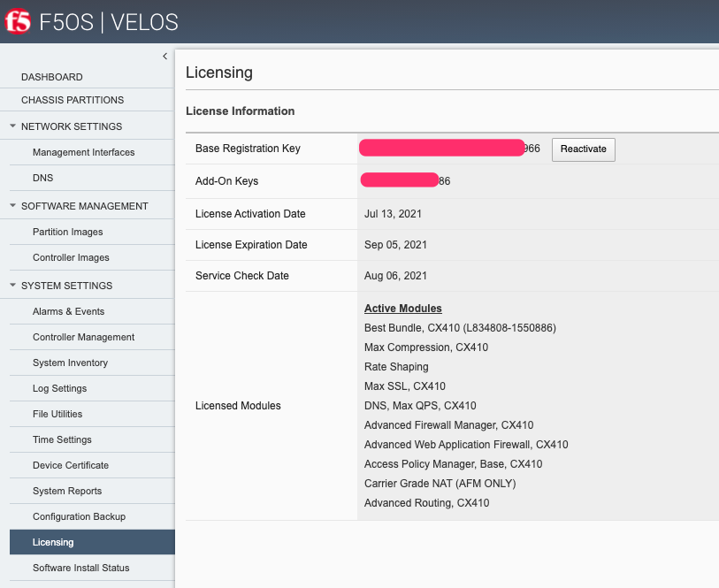The image size is (719, 588).
Task: Click the Service Check Date label
Action: point(242,276)
